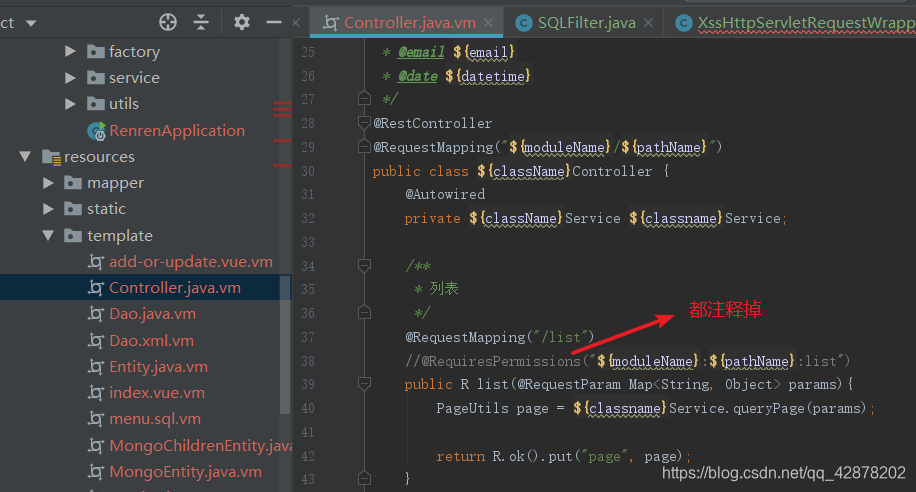Click the Dao.xml.vm template file icon
Viewport: 916px width, 492px height.
96,340
